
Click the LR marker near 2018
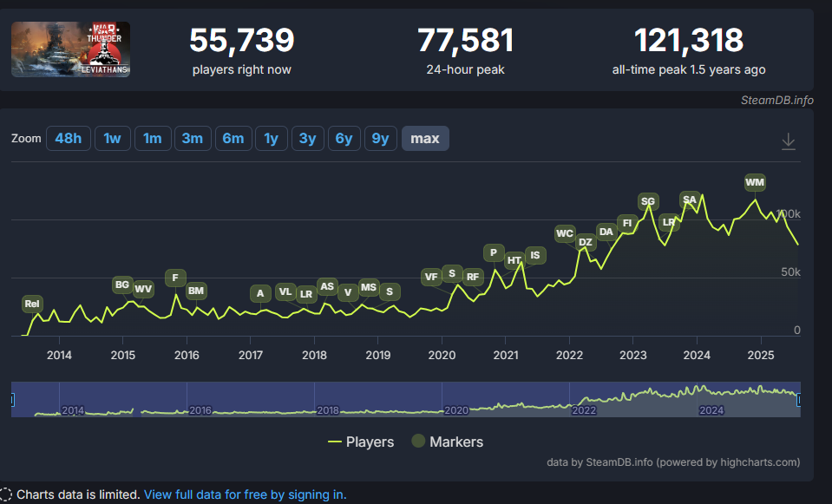[306, 294]
